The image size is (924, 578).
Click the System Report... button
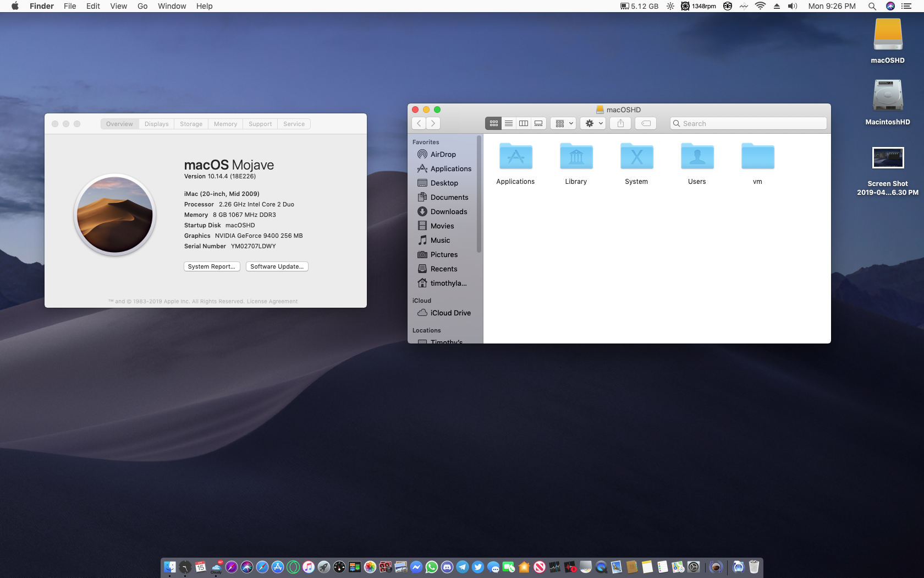point(212,266)
